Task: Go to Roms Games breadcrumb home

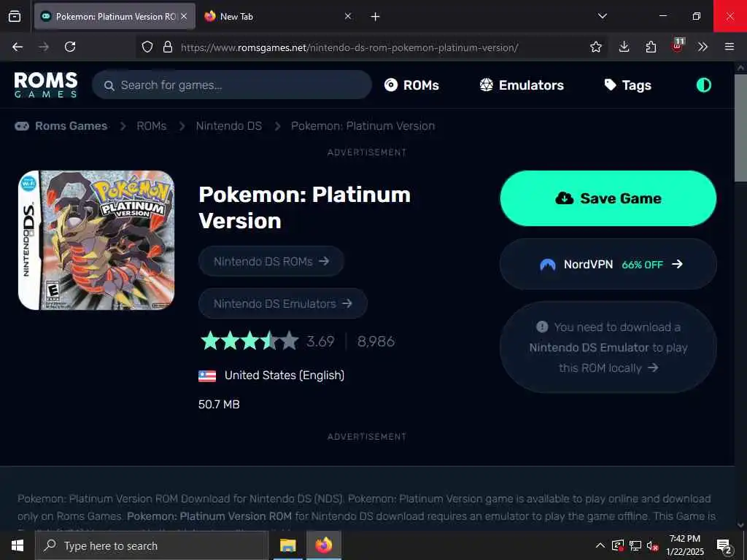Action: tap(61, 125)
